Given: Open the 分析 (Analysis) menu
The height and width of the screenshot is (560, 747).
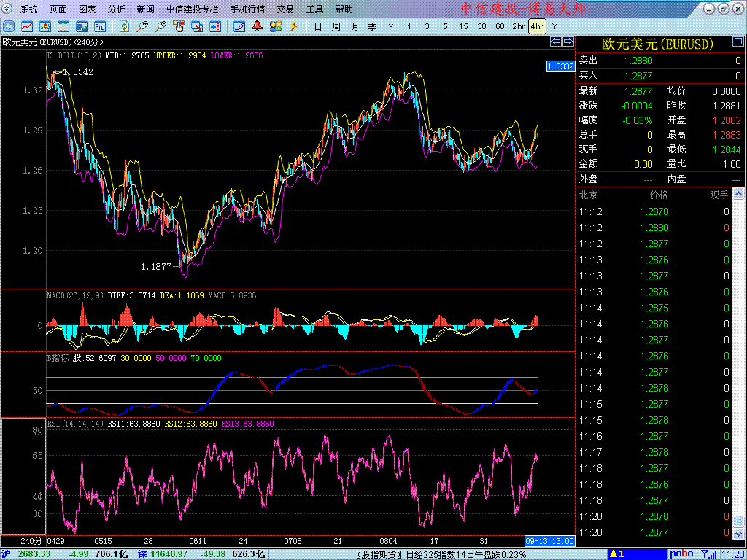Looking at the screenshot, I should tap(116, 9).
